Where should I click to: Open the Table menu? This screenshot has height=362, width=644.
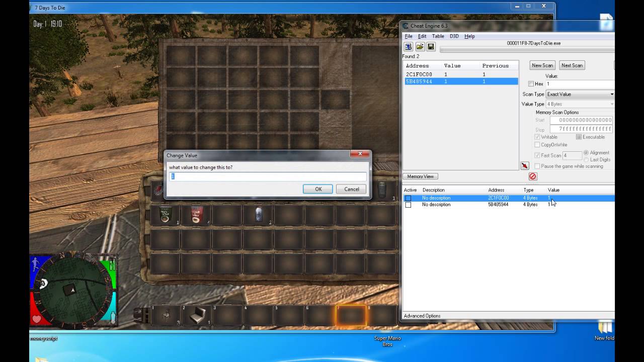click(438, 36)
